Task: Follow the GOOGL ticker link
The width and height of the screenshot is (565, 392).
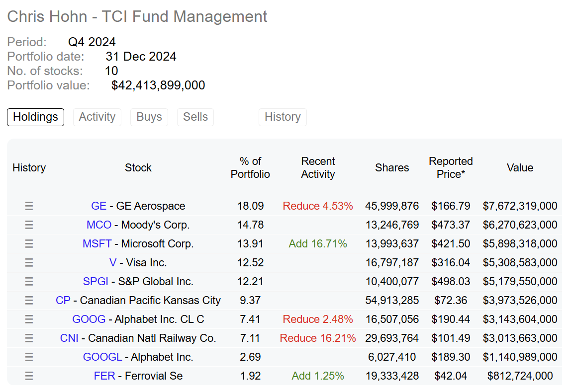Action: (x=102, y=357)
